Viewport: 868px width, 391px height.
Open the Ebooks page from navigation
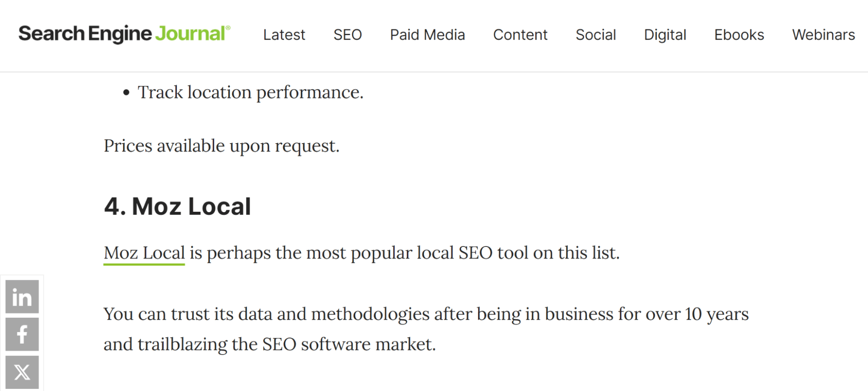739,35
